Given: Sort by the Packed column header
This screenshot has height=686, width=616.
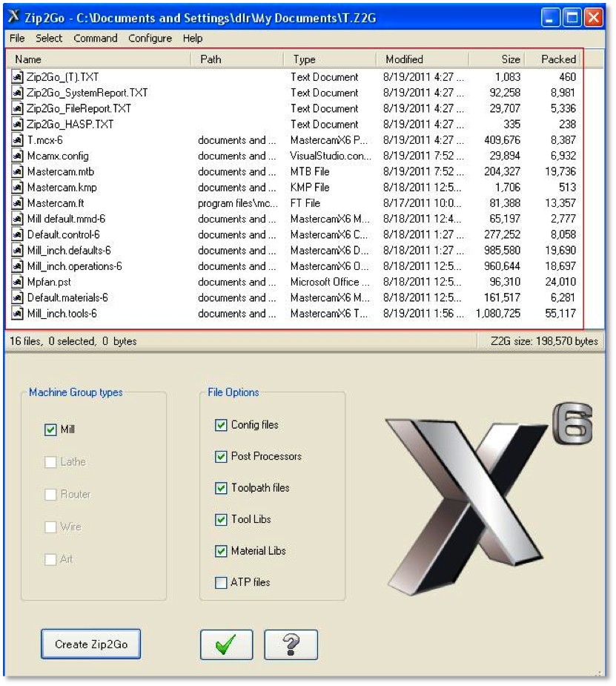Looking at the screenshot, I should [554, 59].
